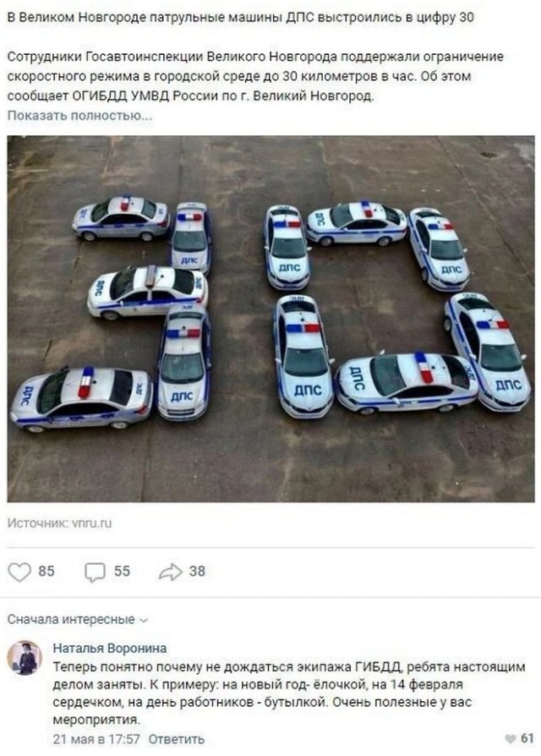Click the comment text about ГИБДД crews

[289, 693]
